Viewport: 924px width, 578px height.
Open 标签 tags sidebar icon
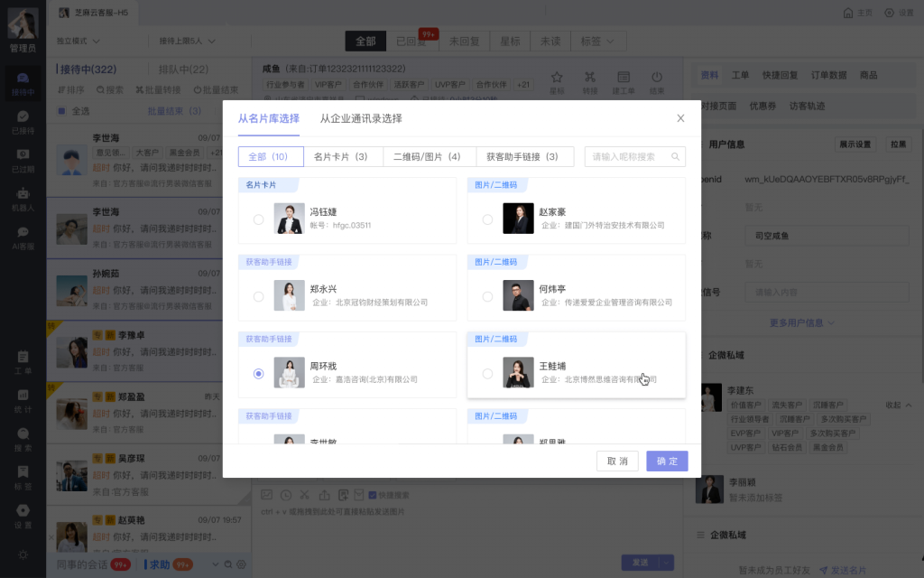click(23, 478)
